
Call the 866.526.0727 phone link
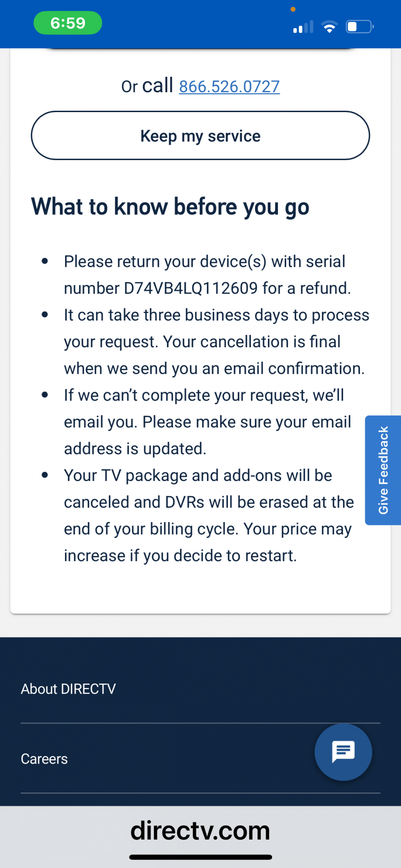(229, 86)
